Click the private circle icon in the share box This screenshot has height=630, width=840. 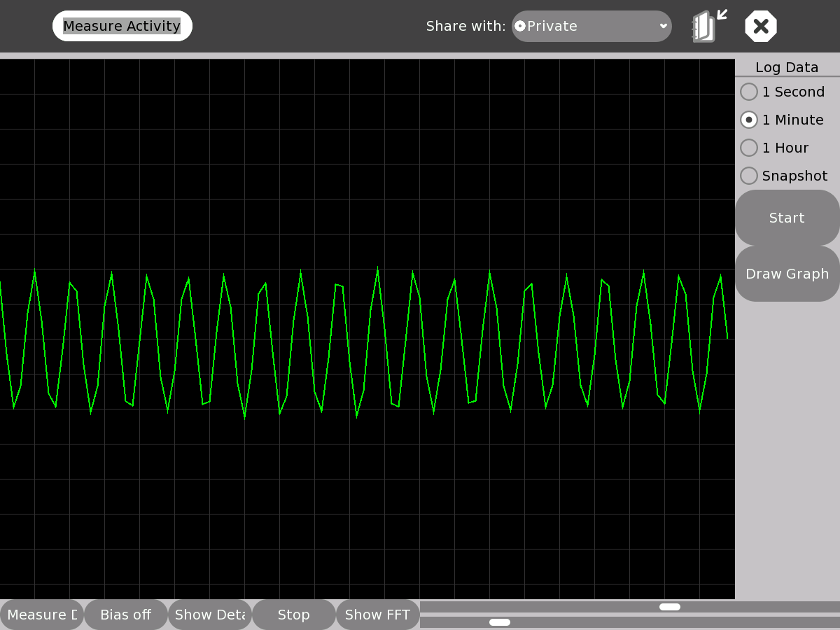tap(520, 27)
